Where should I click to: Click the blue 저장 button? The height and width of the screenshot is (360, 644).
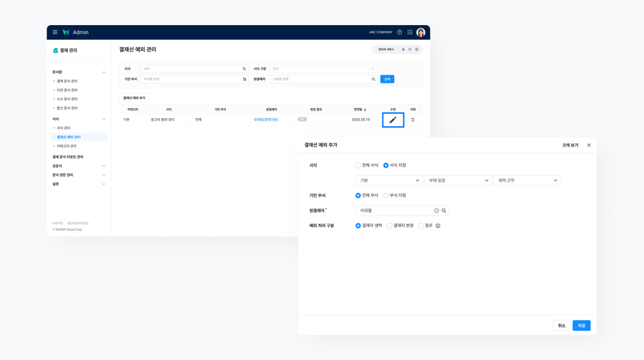(x=581, y=325)
